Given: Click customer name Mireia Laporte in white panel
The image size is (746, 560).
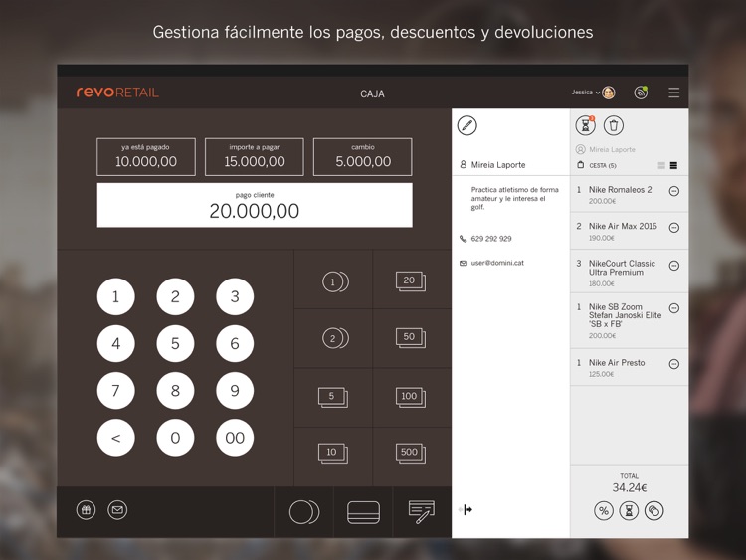Looking at the screenshot, I should (x=498, y=165).
